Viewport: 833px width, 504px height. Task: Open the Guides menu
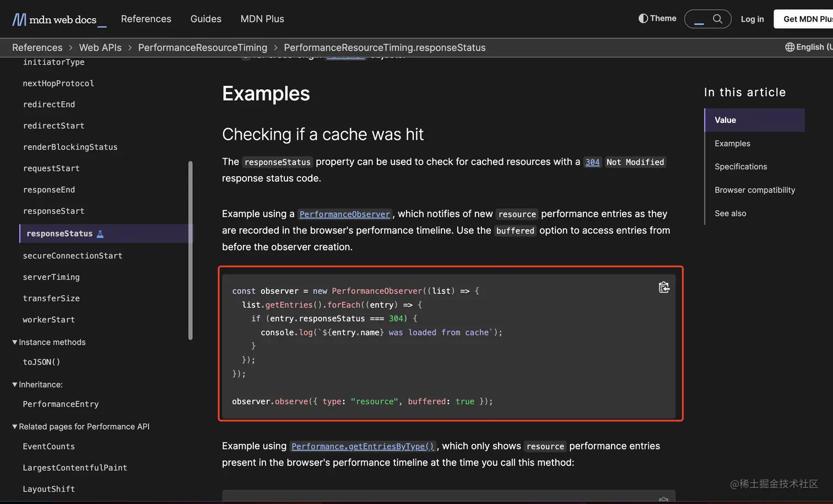click(205, 19)
